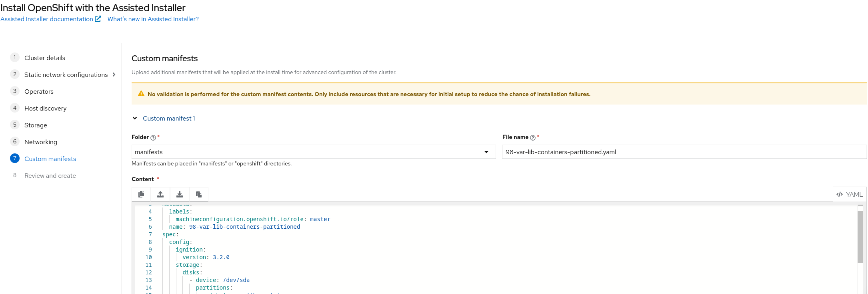Image resolution: width=868 pixels, height=294 pixels.
Task: Click the YAML language indicator
Action: click(850, 194)
